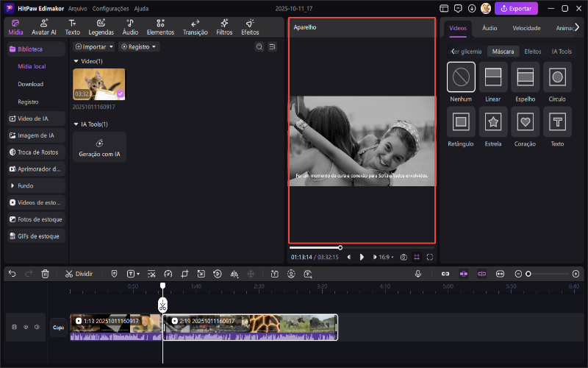
Task: Open the IA Tools sub-tab in properties
Action: pyautogui.click(x=562, y=52)
